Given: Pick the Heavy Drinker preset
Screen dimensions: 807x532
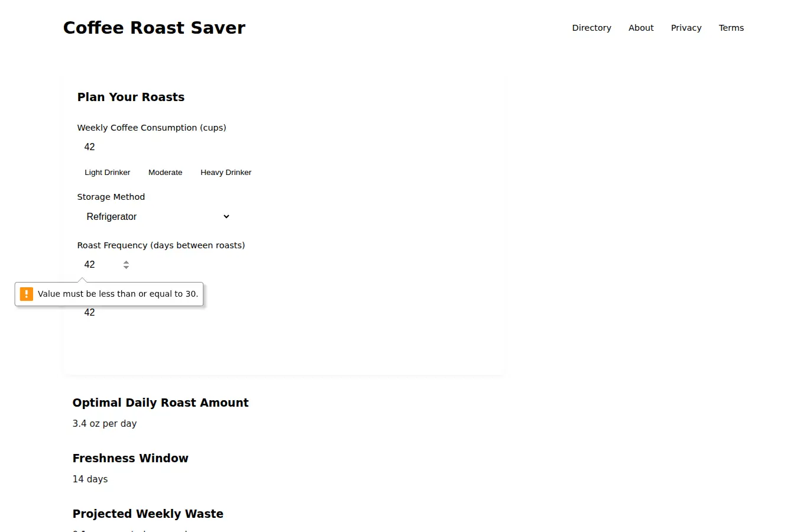Looking at the screenshot, I should [226, 173].
